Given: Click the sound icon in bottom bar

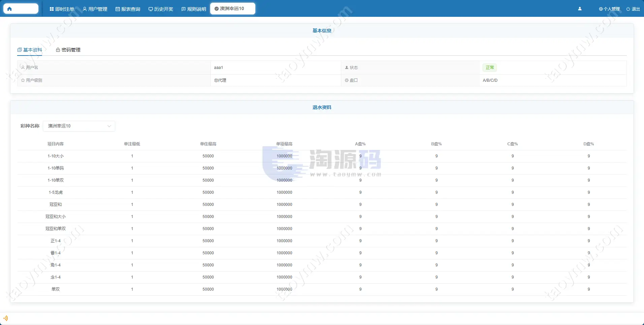Looking at the screenshot, I should (x=5, y=318).
